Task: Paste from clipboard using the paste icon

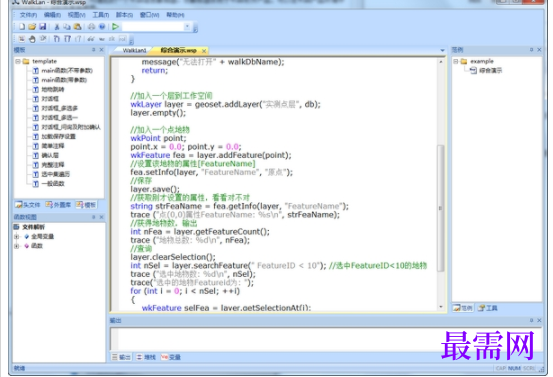Action: pos(77,26)
